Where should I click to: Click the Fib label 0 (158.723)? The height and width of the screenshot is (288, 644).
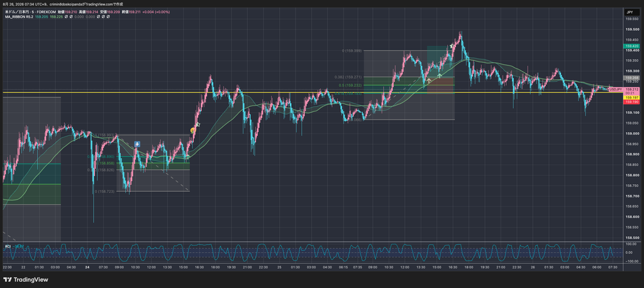point(104,191)
